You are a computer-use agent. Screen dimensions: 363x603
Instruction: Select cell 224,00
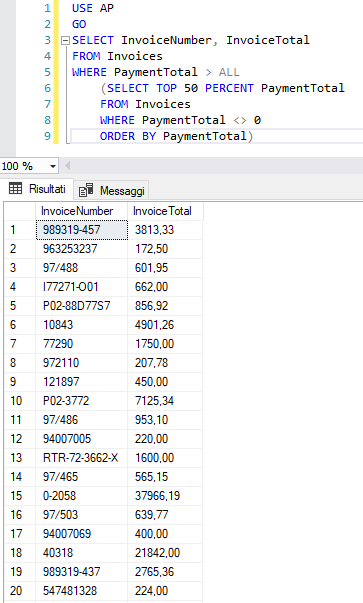(165, 591)
